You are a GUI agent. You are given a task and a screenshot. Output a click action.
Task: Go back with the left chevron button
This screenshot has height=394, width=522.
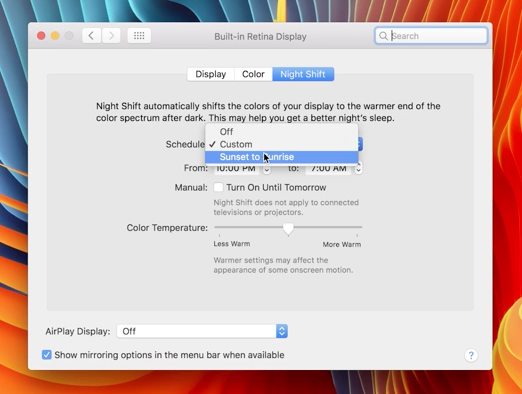(x=92, y=36)
